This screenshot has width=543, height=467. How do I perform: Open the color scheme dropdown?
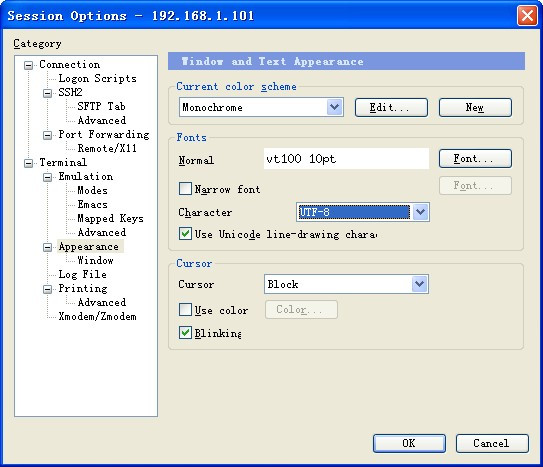[x=335, y=107]
